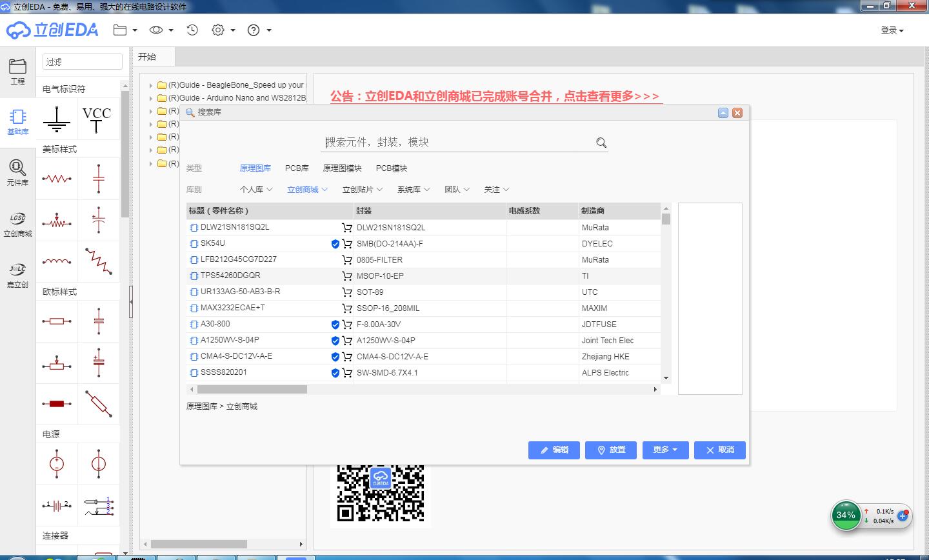The image size is (929, 560).
Task: Pick the current source symbol
Action: tap(98, 463)
